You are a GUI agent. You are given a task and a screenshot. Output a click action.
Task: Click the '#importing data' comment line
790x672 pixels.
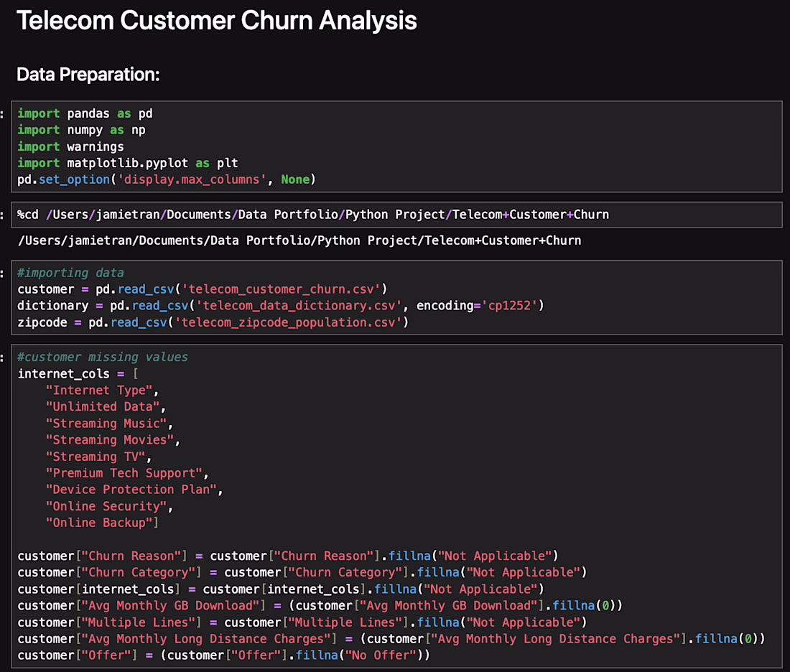pyautogui.click(x=70, y=273)
